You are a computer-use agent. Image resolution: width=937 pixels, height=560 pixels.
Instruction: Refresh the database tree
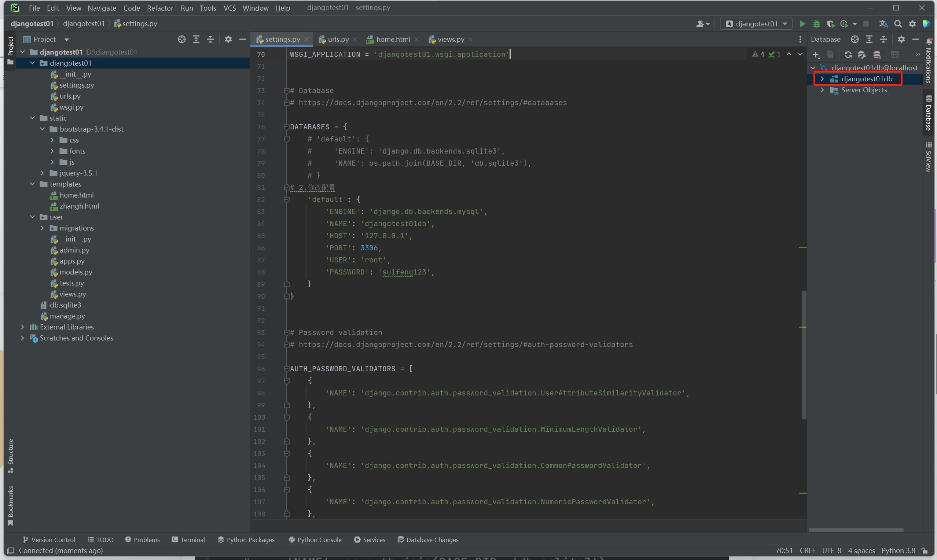coord(848,55)
